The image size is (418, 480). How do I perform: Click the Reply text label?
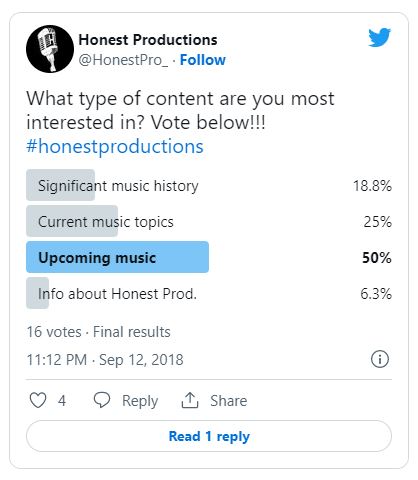click(x=140, y=401)
